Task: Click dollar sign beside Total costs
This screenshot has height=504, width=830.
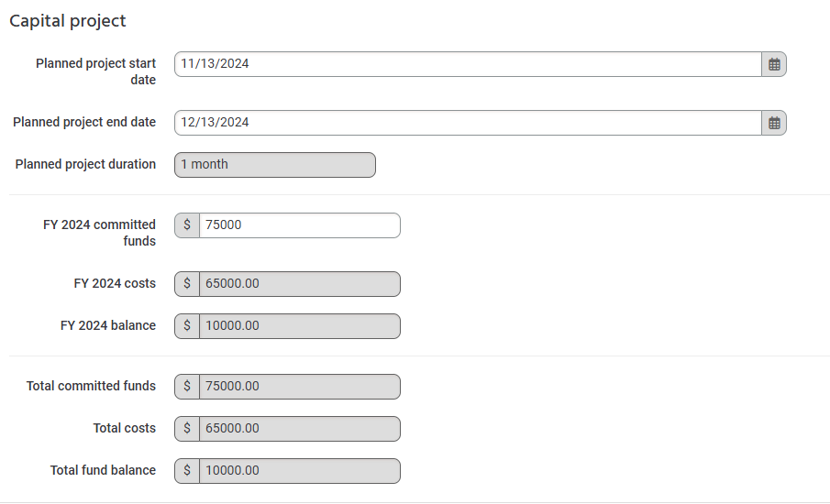Action: 187,429
